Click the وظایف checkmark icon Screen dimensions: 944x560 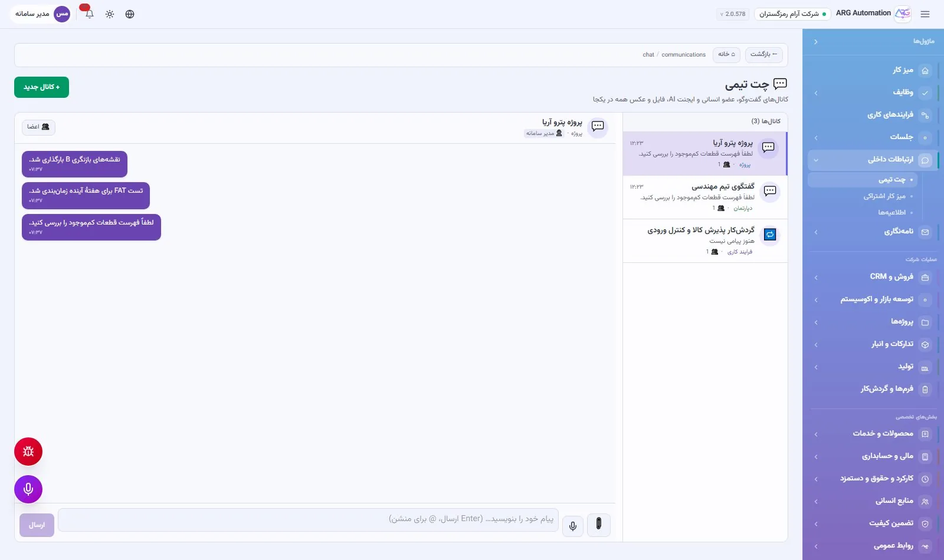(925, 93)
